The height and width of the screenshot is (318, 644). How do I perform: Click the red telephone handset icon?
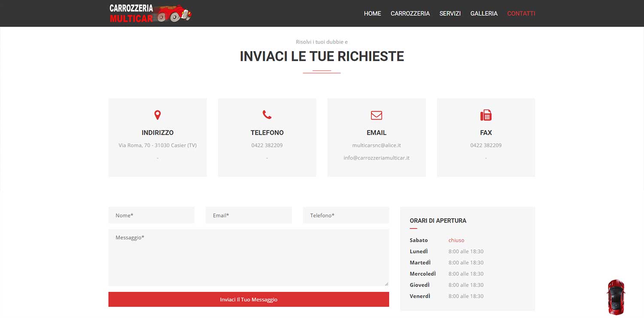(x=267, y=115)
